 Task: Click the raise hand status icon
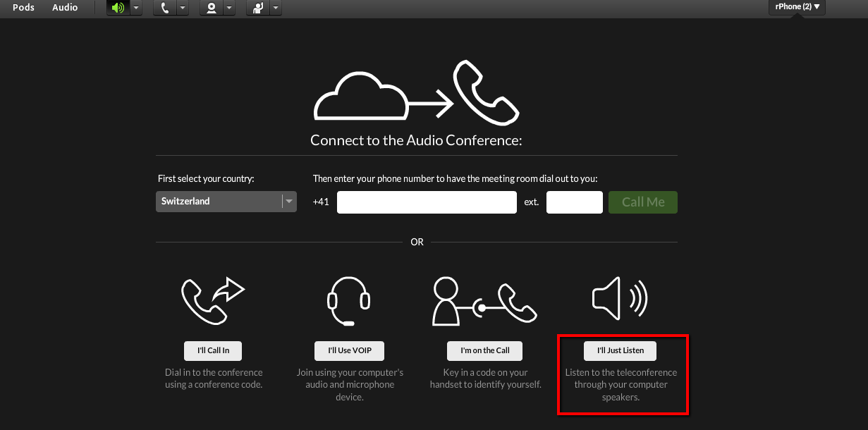coord(257,8)
